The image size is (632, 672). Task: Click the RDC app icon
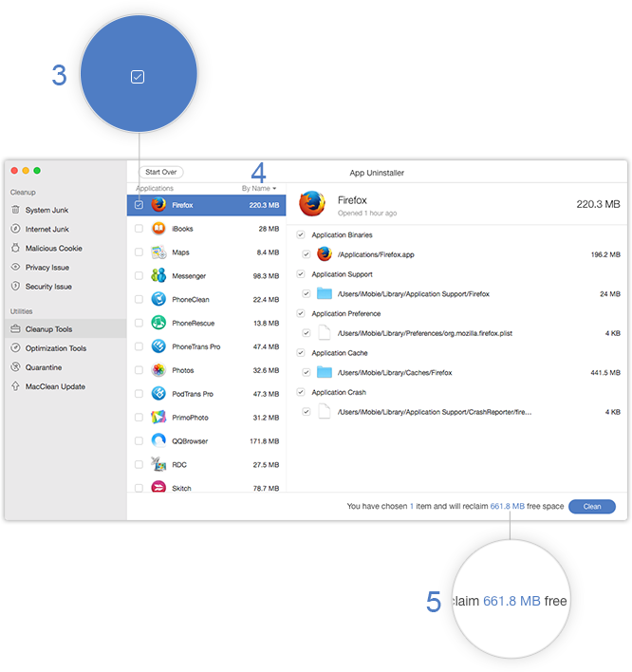pyautogui.click(x=158, y=464)
